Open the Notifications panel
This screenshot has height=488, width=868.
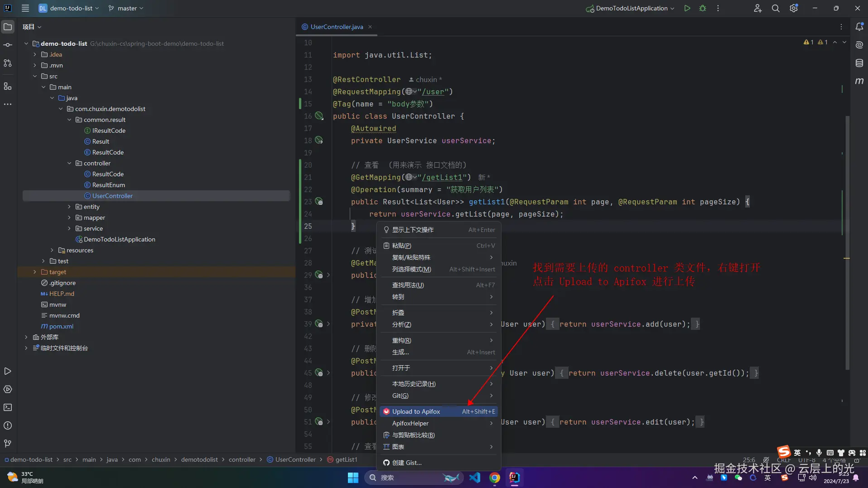(859, 27)
